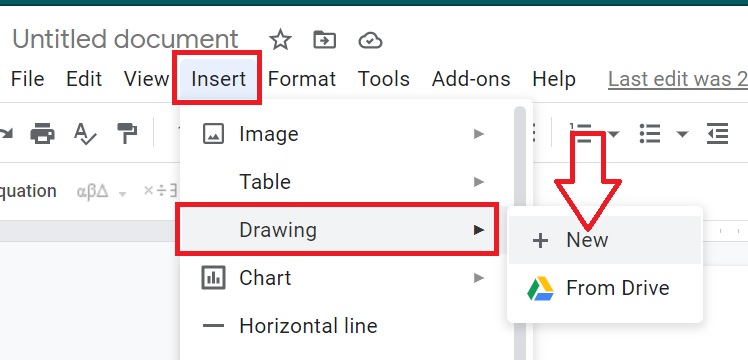The height and width of the screenshot is (360, 748).
Task: Select the paint format roller
Action: tap(127, 133)
